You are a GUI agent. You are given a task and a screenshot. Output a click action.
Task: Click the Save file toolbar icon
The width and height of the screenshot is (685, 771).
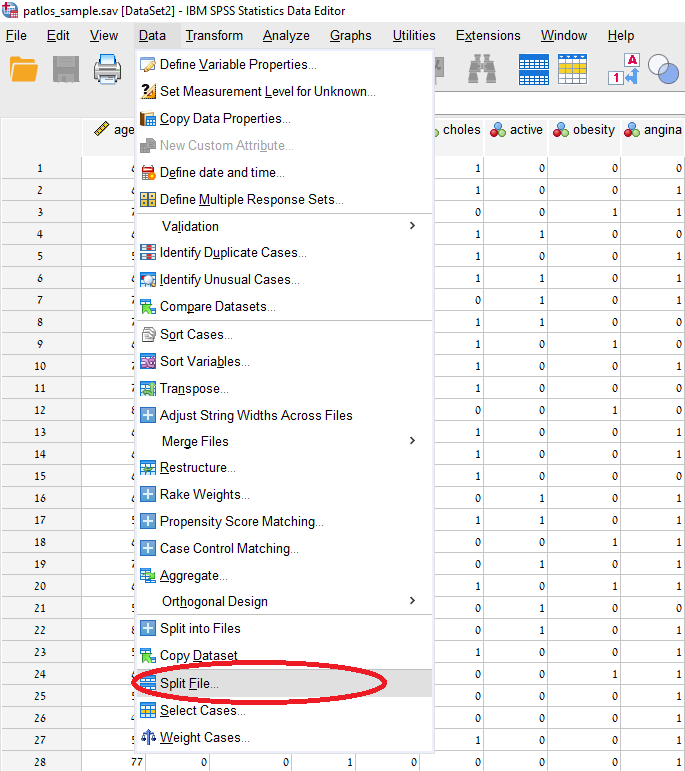[x=66, y=70]
